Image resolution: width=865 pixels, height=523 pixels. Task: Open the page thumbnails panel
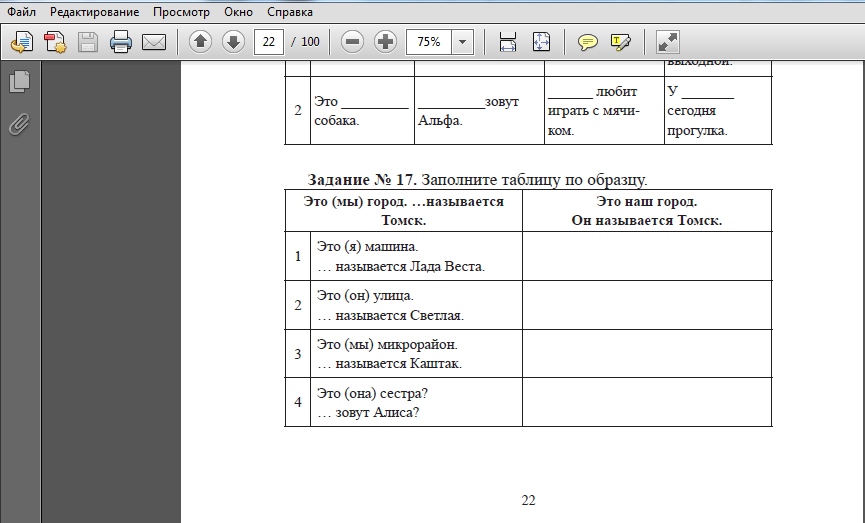(x=20, y=82)
